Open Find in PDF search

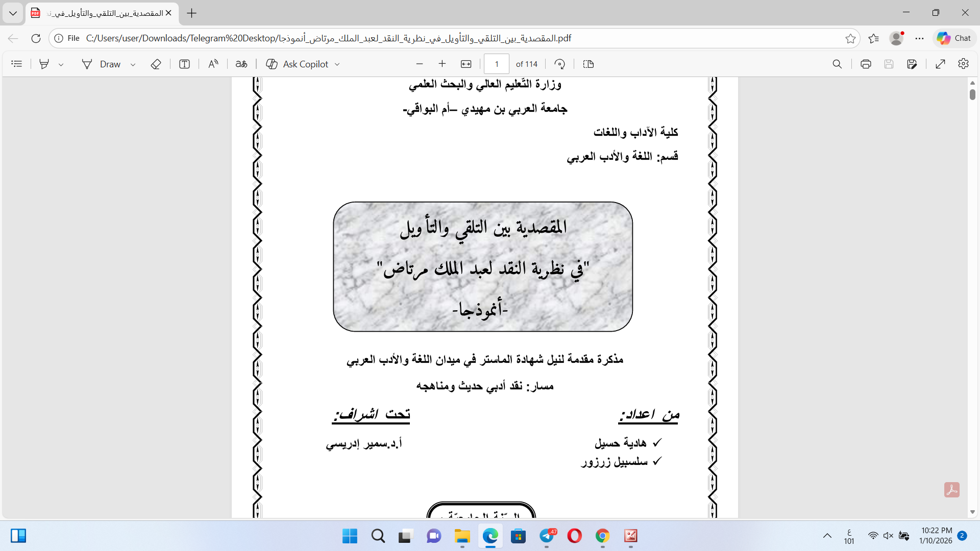pos(837,64)
